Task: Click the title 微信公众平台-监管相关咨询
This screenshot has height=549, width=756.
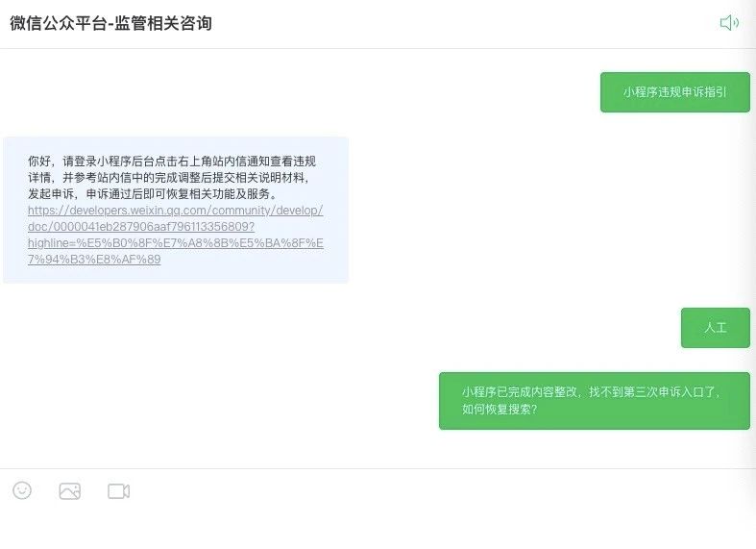Action: click(110, 23)
